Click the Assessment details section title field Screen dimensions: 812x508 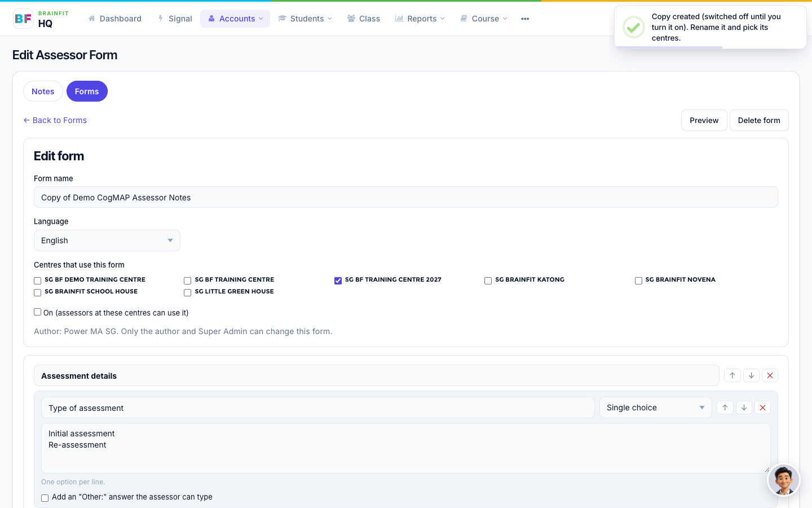pos(377,375)
